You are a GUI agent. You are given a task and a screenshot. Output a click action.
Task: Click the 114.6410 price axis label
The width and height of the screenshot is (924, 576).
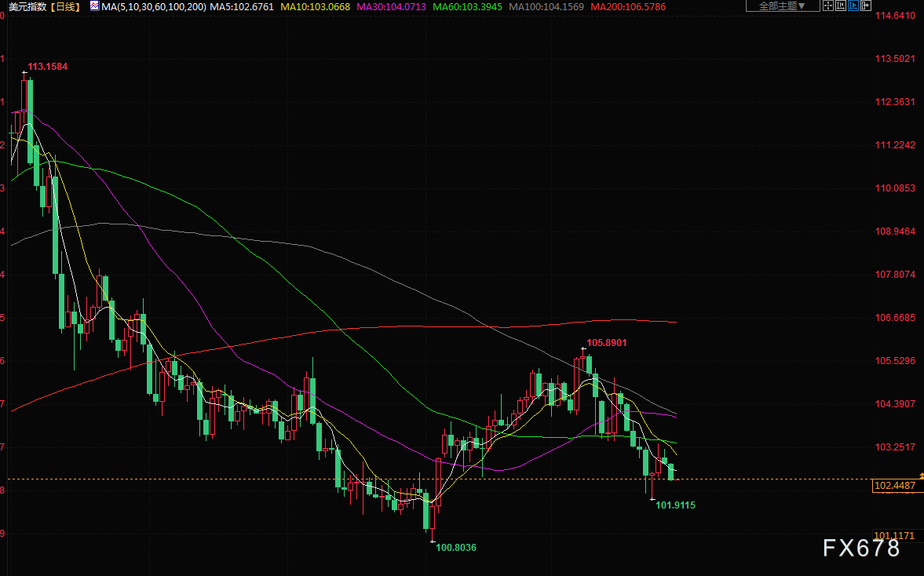[895, 16]
